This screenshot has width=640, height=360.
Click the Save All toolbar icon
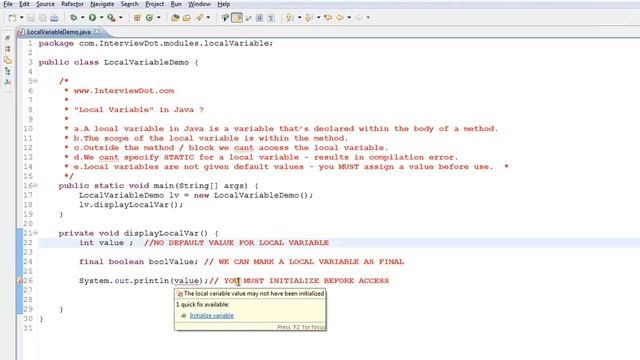click(x=43, y=18)
